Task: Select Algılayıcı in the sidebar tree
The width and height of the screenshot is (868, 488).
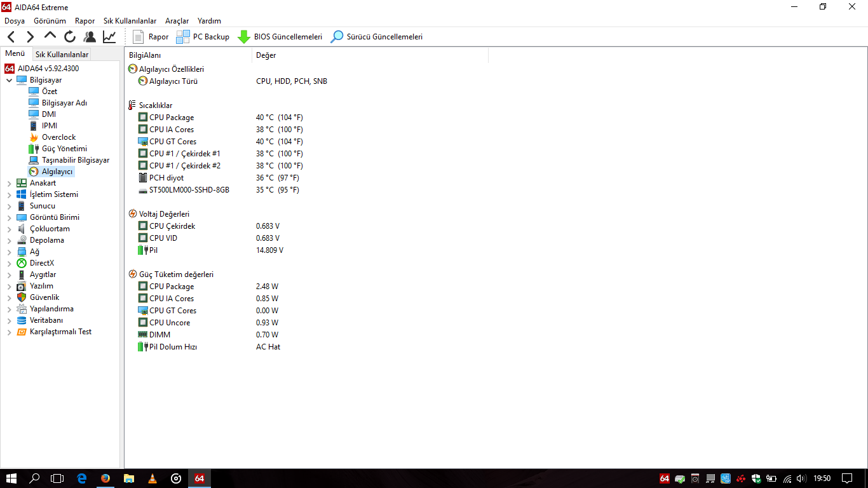Action: click(x=57, y=172)
